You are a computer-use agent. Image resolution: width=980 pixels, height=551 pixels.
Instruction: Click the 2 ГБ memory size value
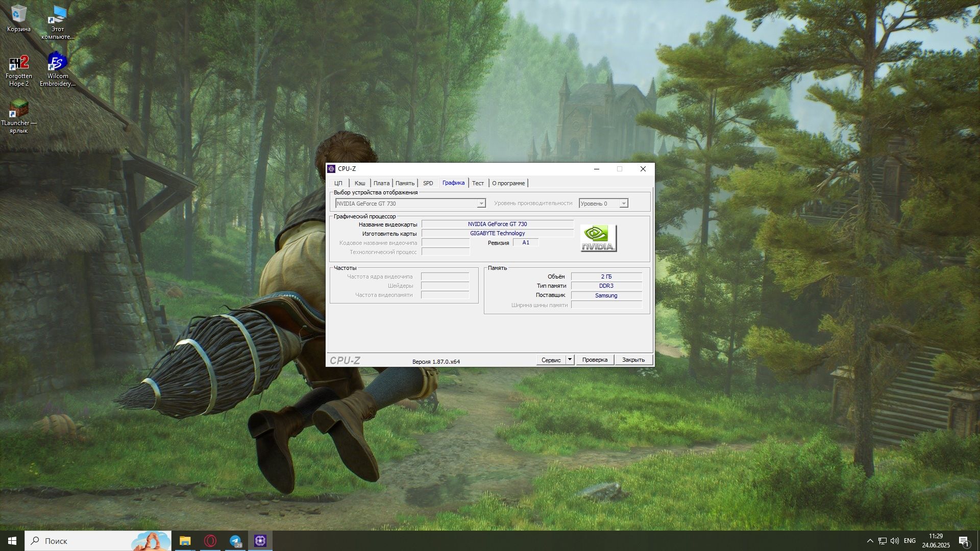[606, 277]
